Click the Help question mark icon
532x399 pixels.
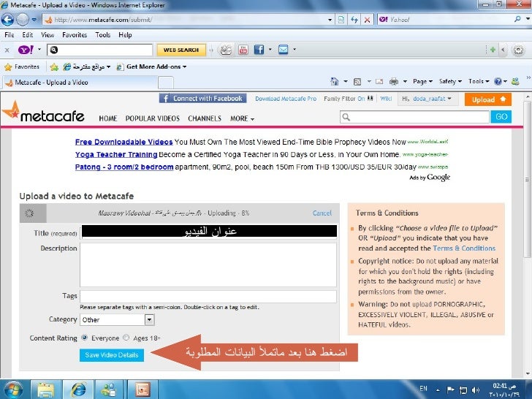498,81
